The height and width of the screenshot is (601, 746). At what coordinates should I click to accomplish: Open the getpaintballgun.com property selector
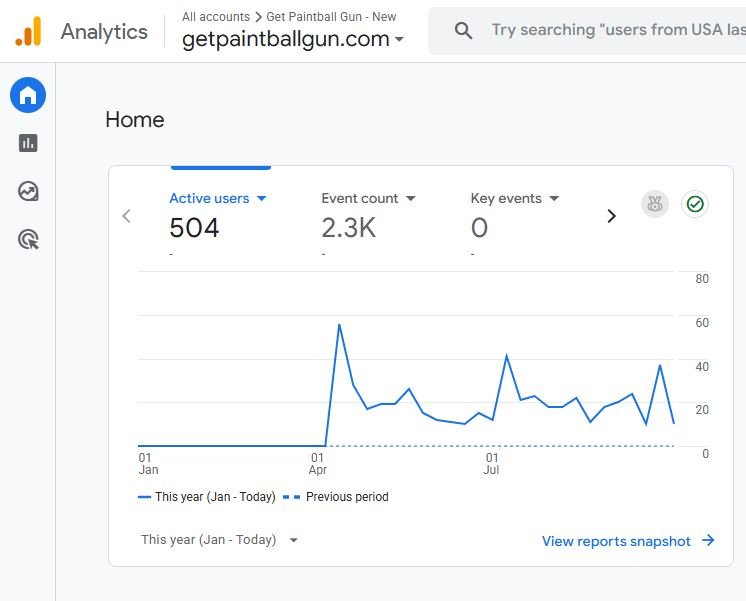pos(293,39)
